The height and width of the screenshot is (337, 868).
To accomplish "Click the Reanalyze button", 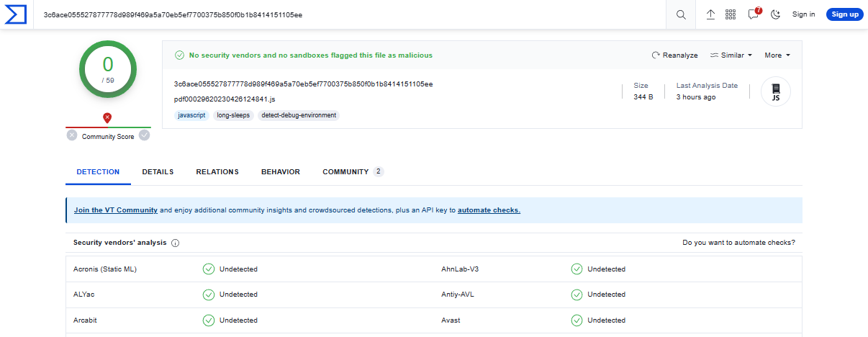I will 674,55.
